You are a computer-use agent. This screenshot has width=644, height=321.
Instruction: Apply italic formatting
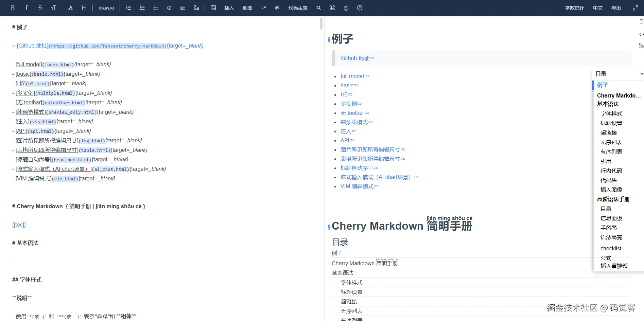[27, 8]
